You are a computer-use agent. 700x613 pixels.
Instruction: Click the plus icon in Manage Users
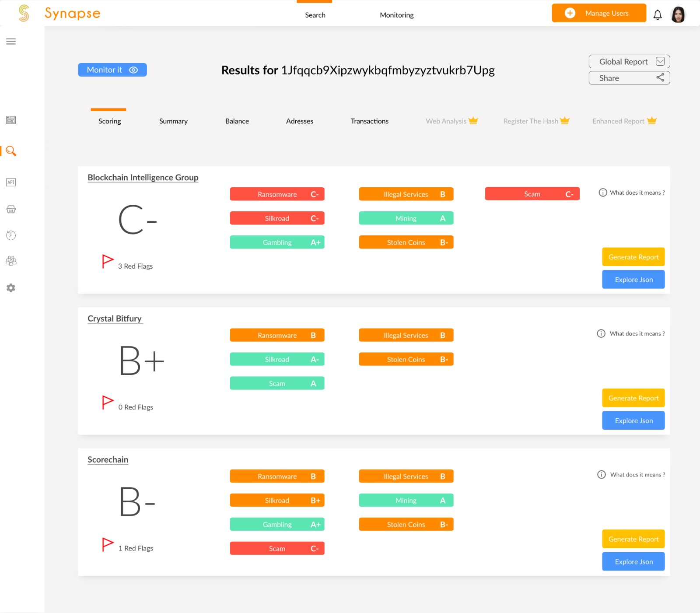(x=570, y=13)
